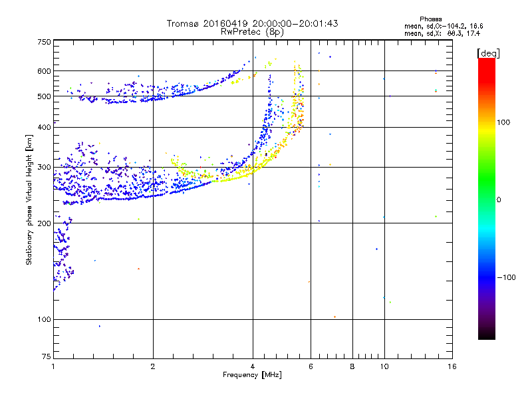Click the green band at colorbar 0
The width and height of the screenshot is (532, 399).
tap(487, 200)
